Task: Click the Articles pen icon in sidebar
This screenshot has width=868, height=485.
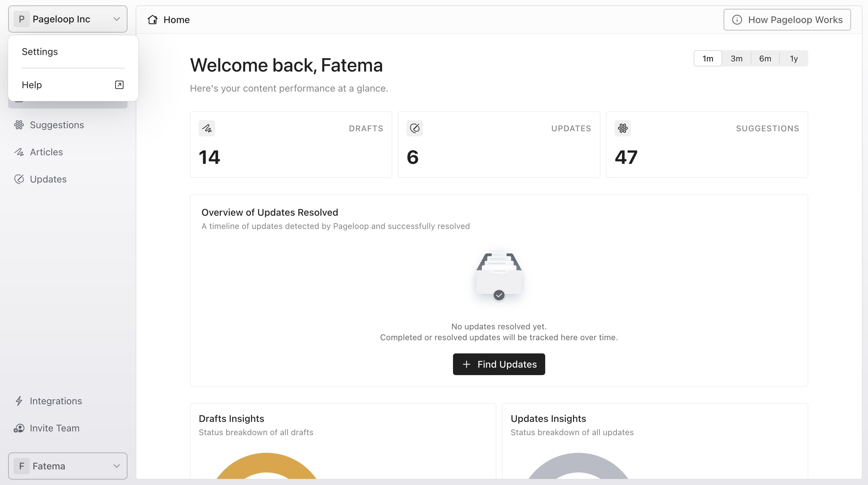Action: 19,152
